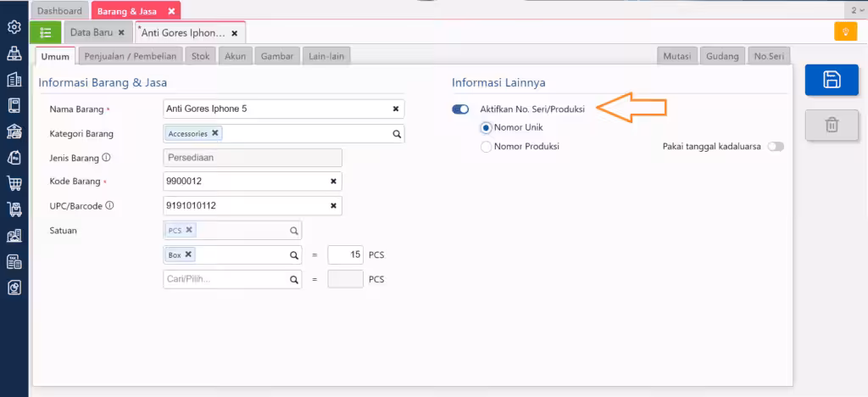Remove the Accessories category tag

214,133
